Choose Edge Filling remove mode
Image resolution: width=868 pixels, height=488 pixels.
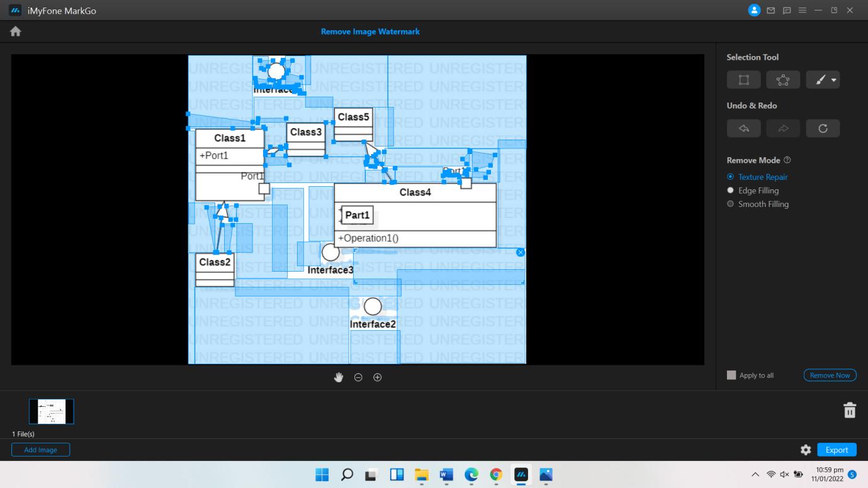pos(753,191)
